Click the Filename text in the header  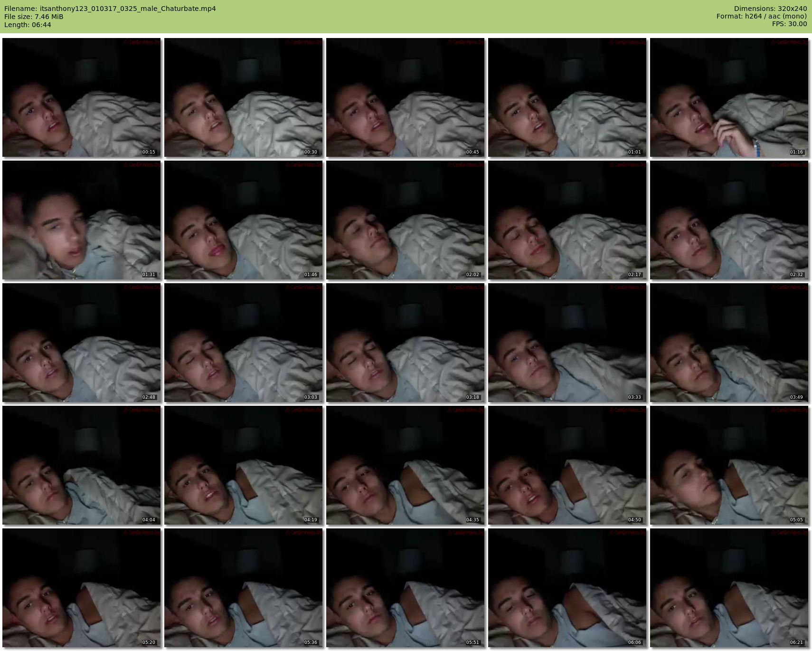pyautogui.click(x=110, y=9)
